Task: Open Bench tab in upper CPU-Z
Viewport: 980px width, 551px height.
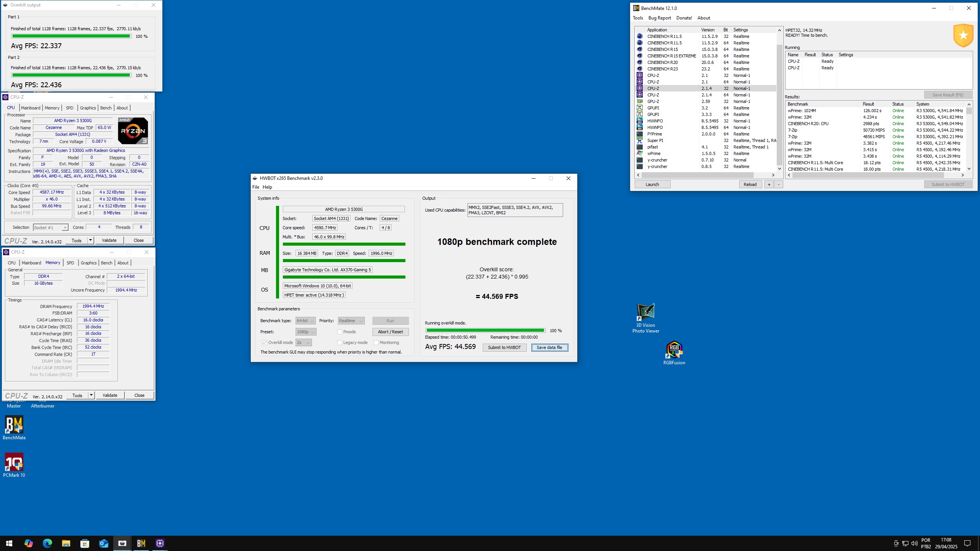Action: click(x=106, y=108)
